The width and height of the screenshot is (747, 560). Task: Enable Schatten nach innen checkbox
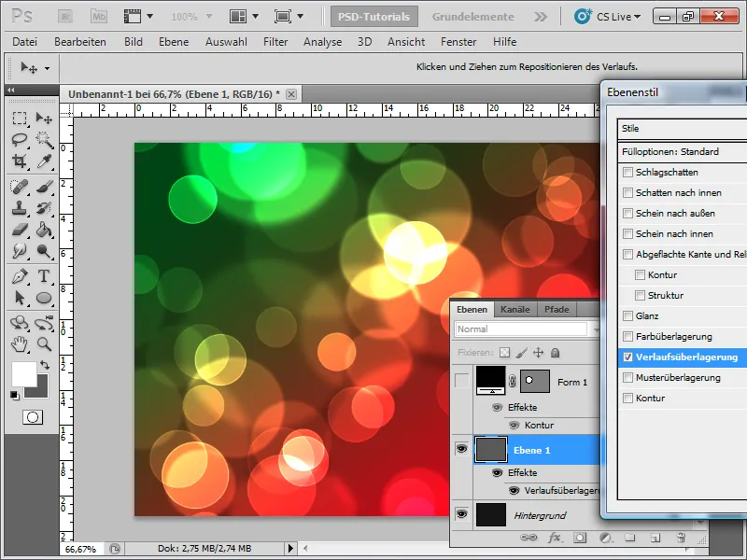pyautogui.click(x=627, y=193)
